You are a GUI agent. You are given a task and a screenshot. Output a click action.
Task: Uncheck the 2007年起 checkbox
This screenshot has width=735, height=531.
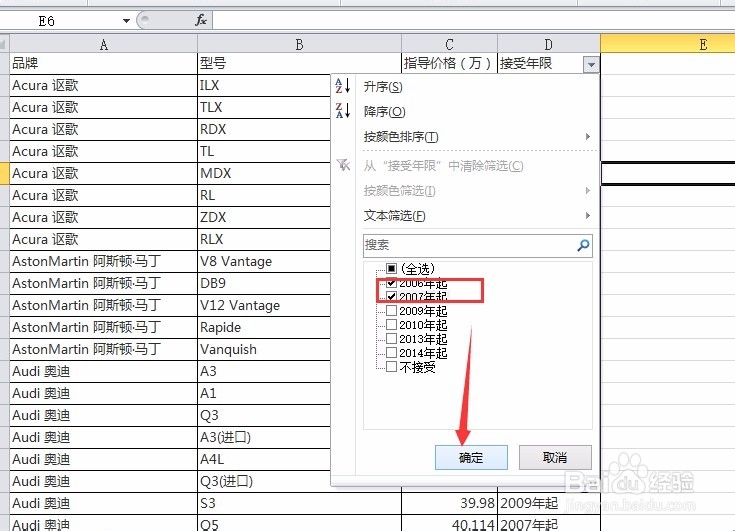point(391,296)
